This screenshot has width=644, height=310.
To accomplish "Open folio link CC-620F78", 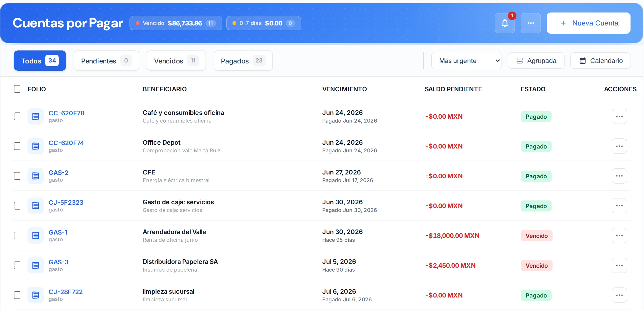I will point(66,113).
